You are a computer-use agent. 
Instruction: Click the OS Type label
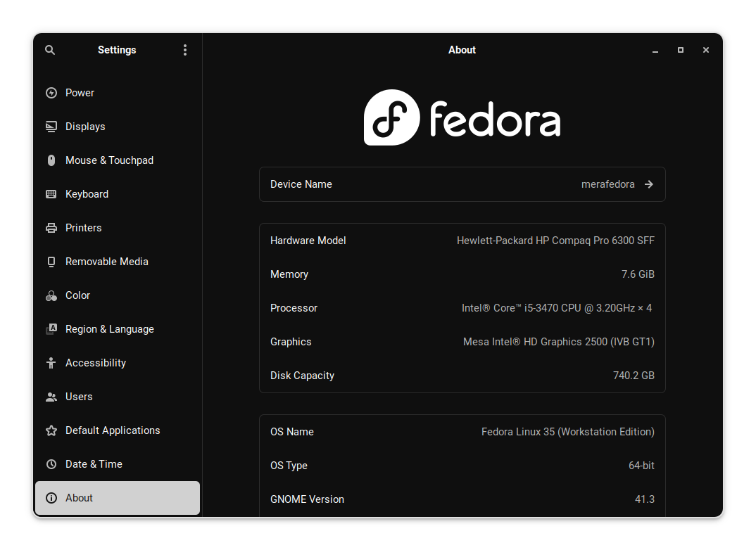[289, 466]
